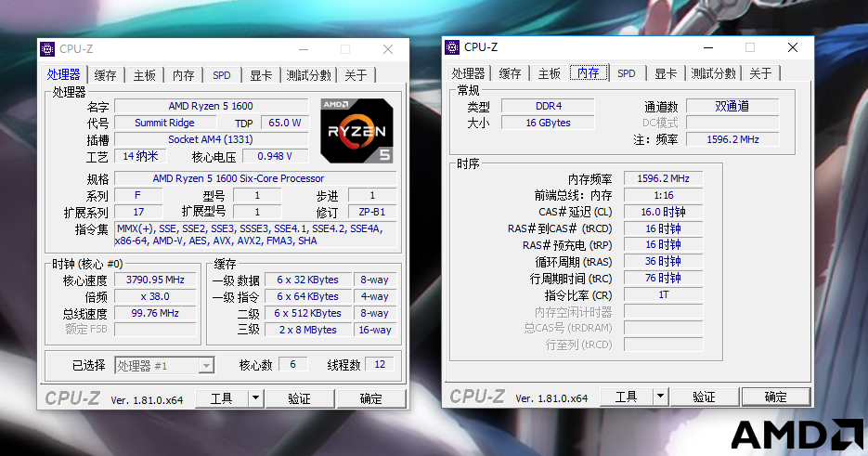Click the 16.0 时钟 CAS latency value
Screen dimensions: 868x456
[663, 212]
